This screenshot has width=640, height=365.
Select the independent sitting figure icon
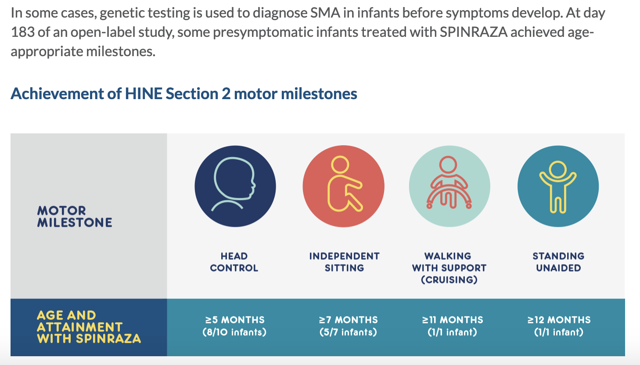(x=344, y=184)
